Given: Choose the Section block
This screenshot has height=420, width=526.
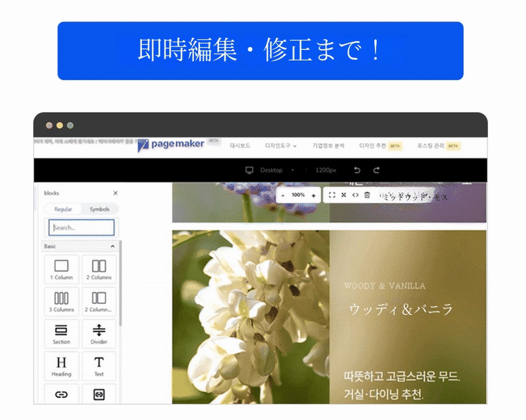Looking at the screenshot, I should (61, 334).
